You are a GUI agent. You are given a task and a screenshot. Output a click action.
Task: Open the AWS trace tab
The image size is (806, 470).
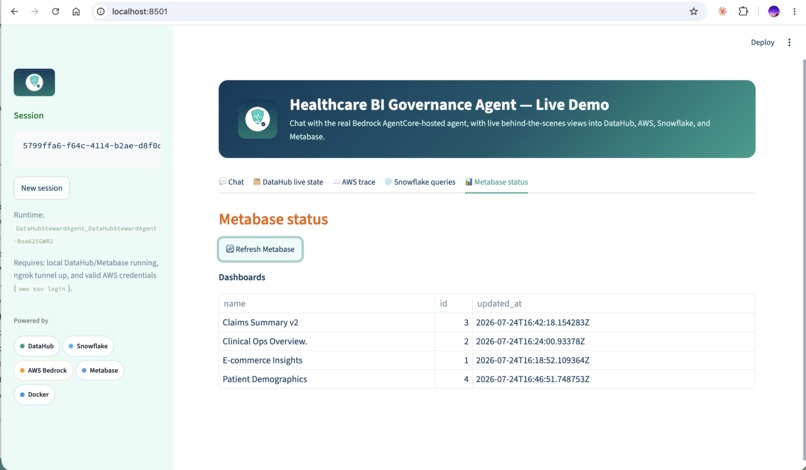[x=354, y=182]
